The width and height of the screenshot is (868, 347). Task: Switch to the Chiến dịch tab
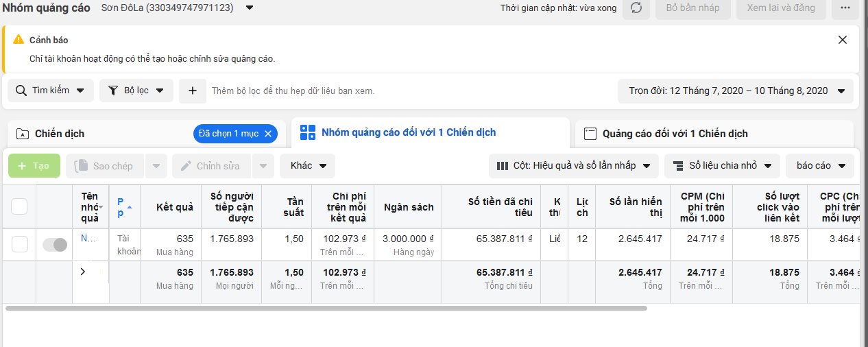pos(60,134)
